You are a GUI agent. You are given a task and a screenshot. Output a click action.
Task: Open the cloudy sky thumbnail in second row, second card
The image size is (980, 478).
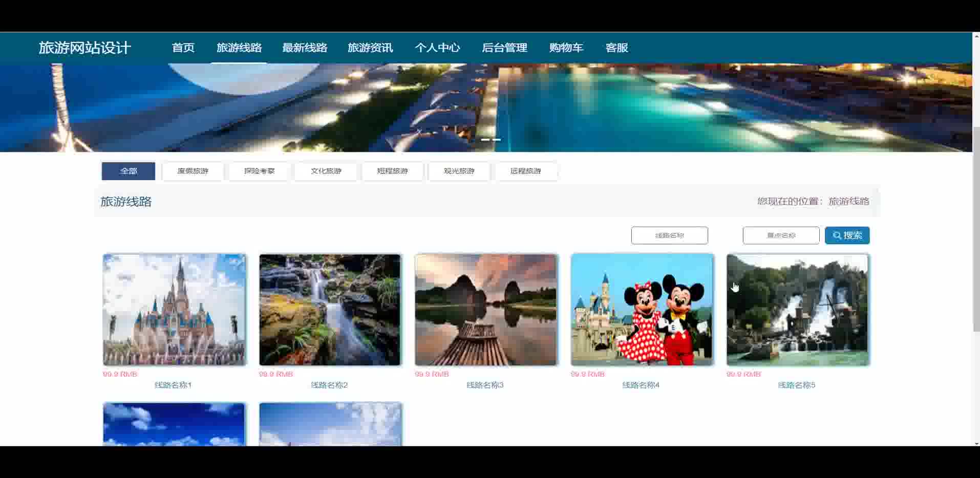[330, 424]
